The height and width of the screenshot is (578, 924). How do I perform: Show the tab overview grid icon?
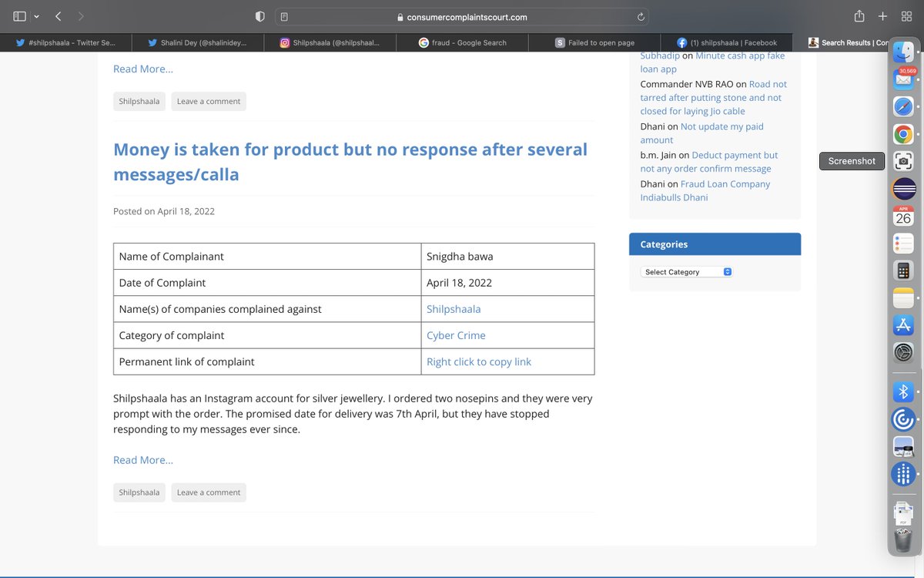906,16
